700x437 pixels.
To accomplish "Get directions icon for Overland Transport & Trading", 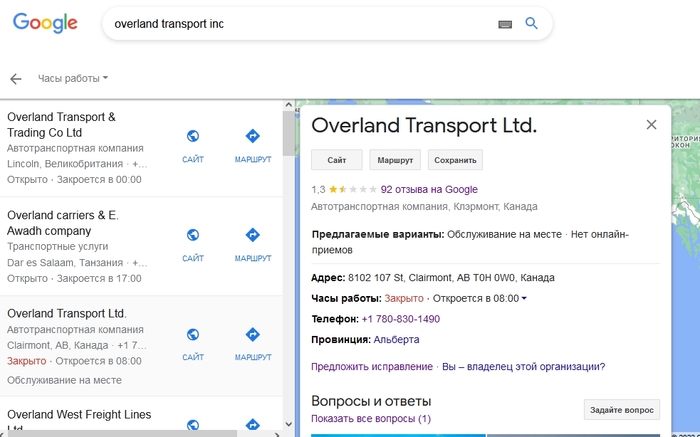I will coord(252,136).
